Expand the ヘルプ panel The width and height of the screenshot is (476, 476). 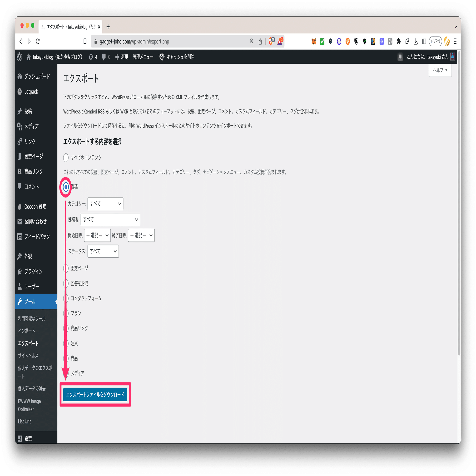pyautogui.click(x=440, y=70)
